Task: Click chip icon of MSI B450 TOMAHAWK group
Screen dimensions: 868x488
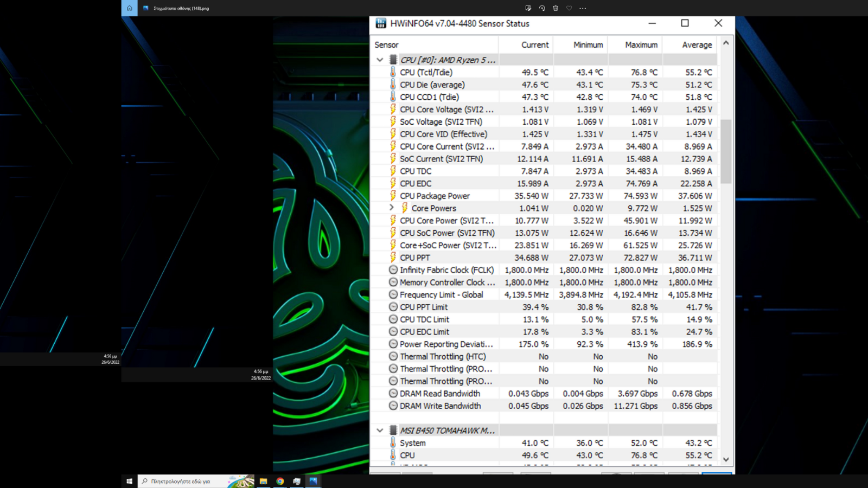Action: pos(393,430)
